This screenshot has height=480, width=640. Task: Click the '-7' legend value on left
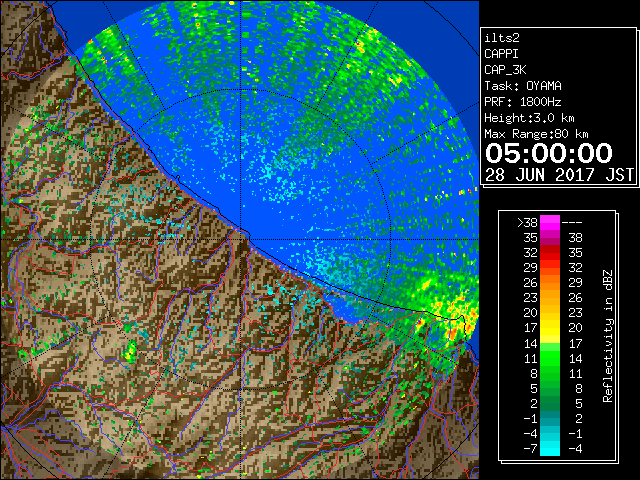coord(530,448)
